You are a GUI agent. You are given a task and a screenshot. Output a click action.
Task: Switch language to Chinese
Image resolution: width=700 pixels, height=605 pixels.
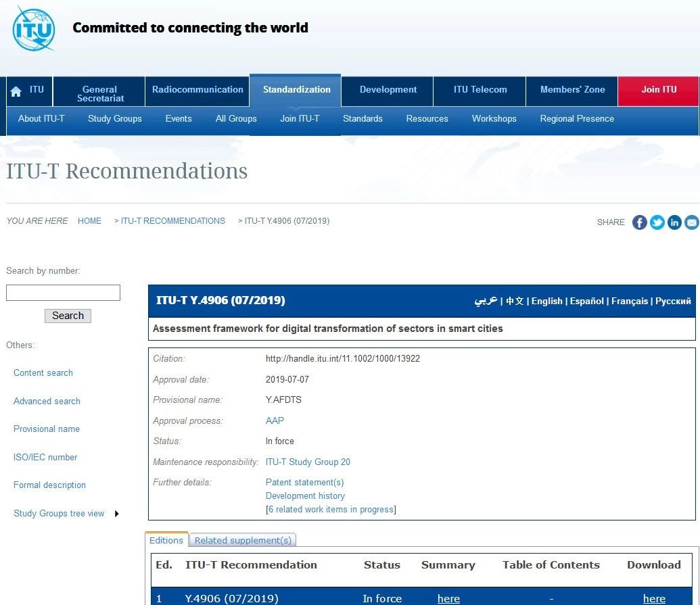tap(515, 301)
